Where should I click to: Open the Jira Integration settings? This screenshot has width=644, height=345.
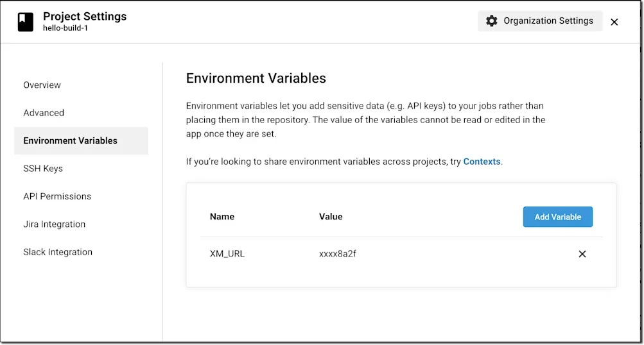tap(55, 224)
